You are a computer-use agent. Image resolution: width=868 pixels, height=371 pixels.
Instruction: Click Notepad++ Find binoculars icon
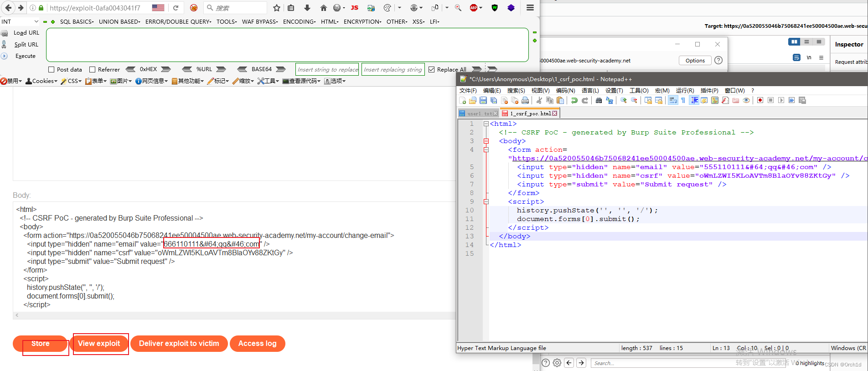[599, 100]
